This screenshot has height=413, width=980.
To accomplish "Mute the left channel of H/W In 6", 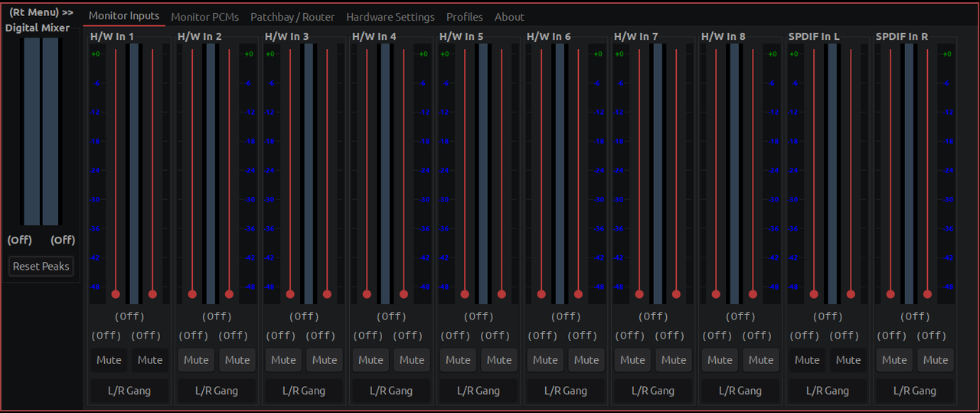I will (545, 360).
